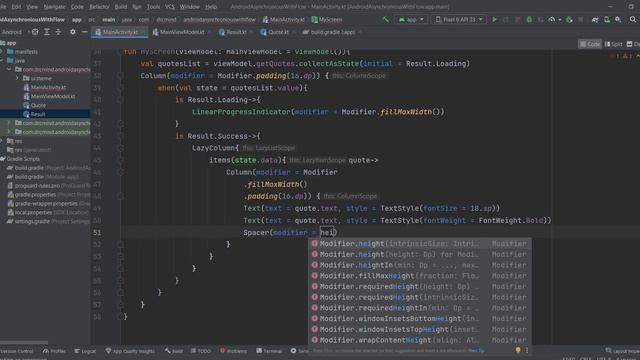Click the lightbulb intention icon near popup bottom

518,350
